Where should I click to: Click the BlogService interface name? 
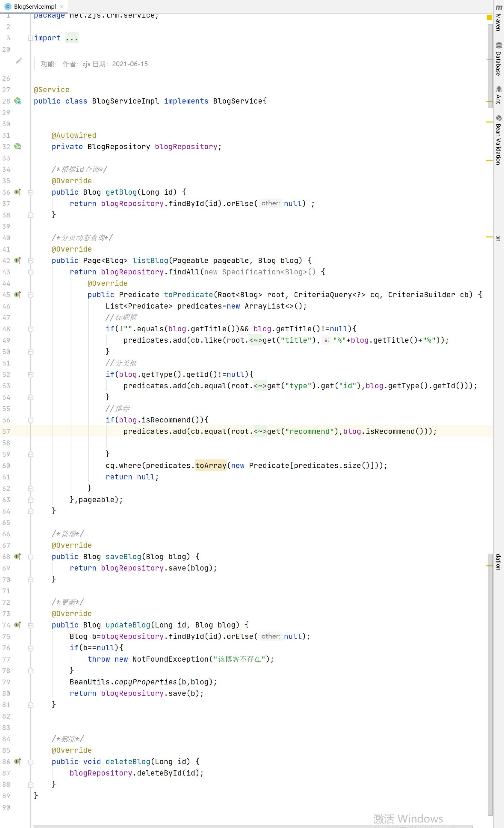tap(238, 101)
